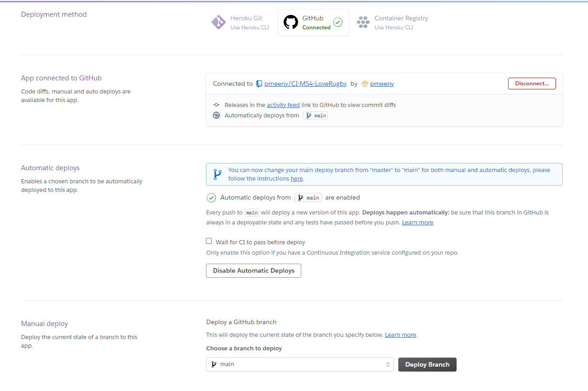Open the pmeeny user profile link
Screen dimensions: 588x391
382,84
